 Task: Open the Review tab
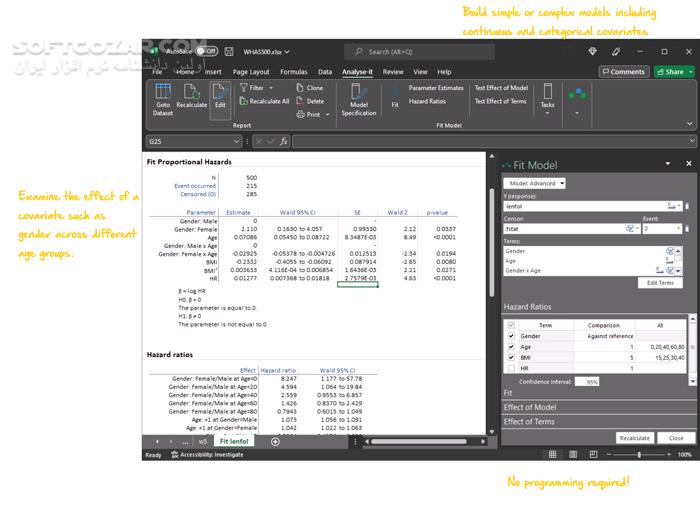(393, 71)
